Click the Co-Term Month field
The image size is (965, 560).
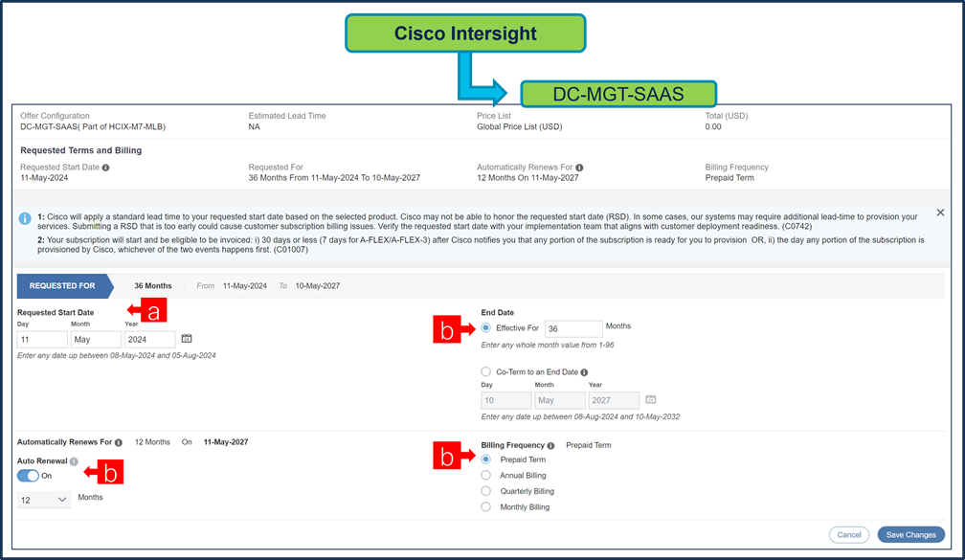[x=560, y=400]
